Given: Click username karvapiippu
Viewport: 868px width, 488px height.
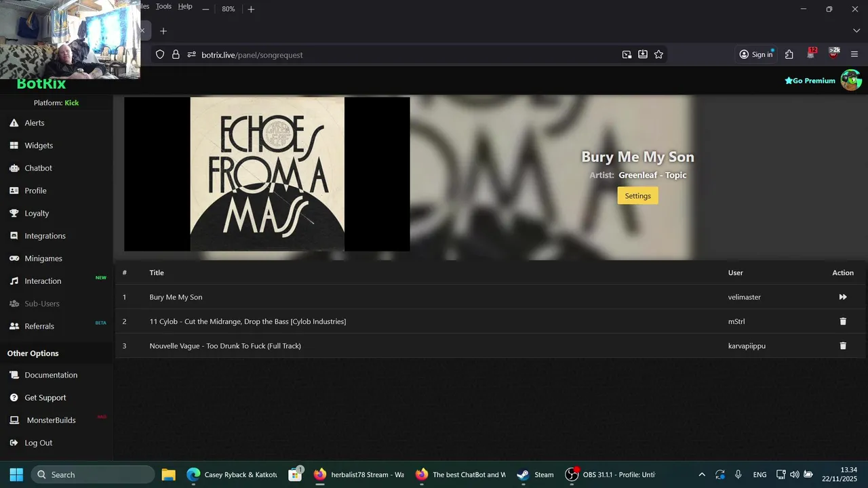Looking at the screenshot, I should (747, 346).
